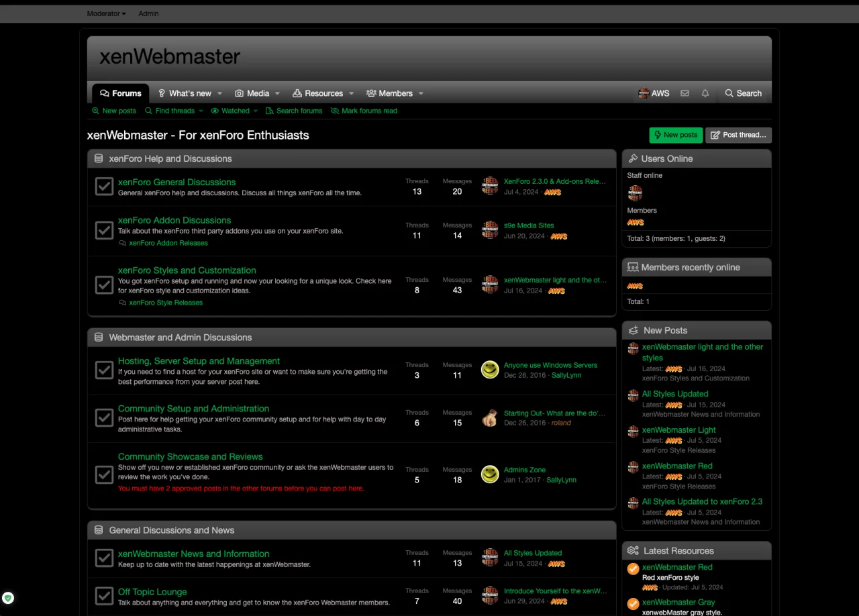This screenshot has width=859, height=616.
Task: Click avatar beside s9e Media Sites thread
Action: pyautogui.click(x=490, y=230)
